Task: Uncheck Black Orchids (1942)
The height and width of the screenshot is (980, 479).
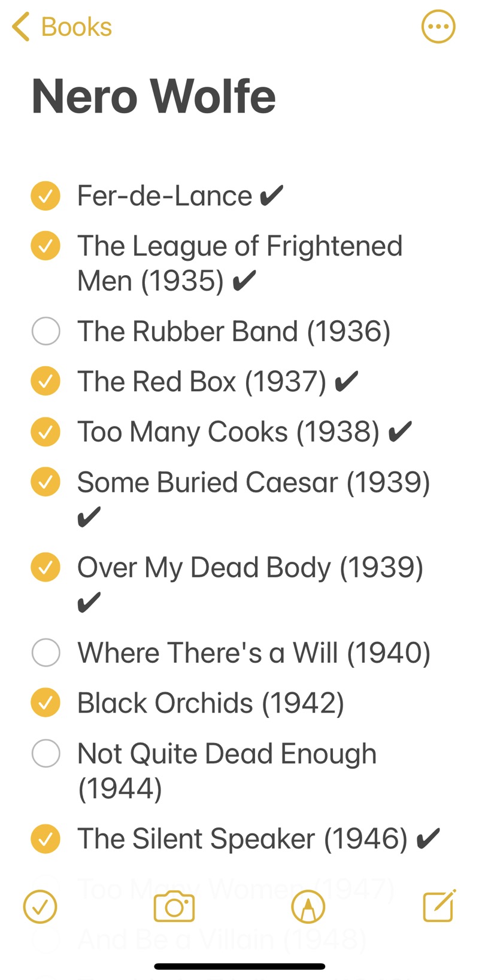Action: (46, 702)
